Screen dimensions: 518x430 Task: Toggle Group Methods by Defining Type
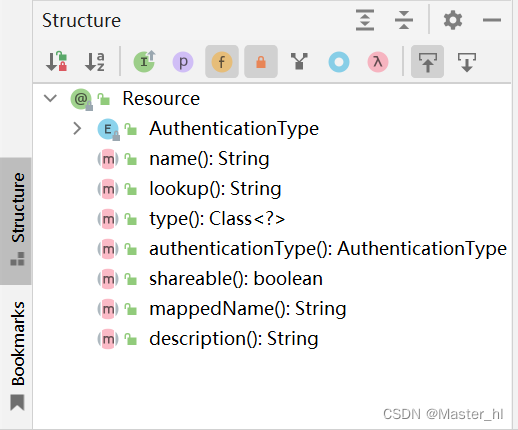click(x=299, y=62)
